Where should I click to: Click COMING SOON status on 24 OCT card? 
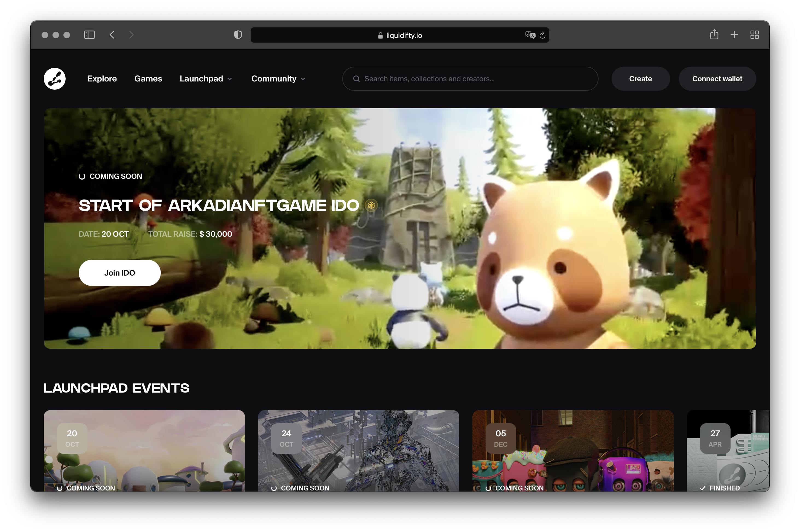tap(300, 488)
